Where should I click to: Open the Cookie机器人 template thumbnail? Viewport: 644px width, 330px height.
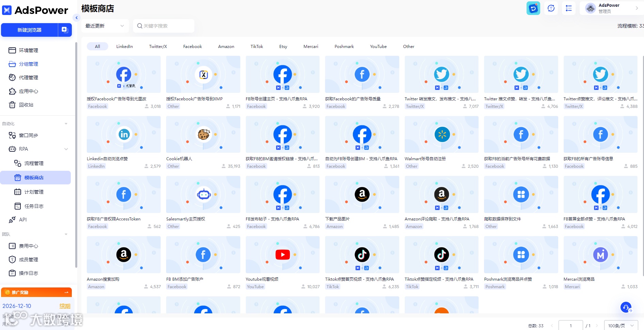[203, 134]
